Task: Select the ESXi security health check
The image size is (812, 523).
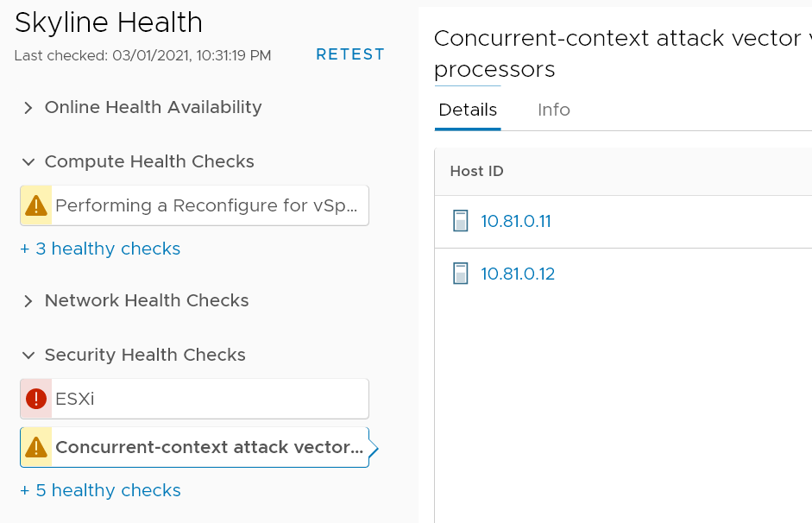Action: tap(195, 399)
